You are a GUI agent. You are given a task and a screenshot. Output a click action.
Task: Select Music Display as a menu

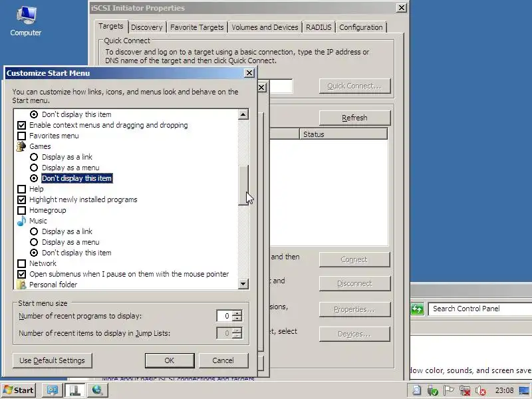pos(34,242)
